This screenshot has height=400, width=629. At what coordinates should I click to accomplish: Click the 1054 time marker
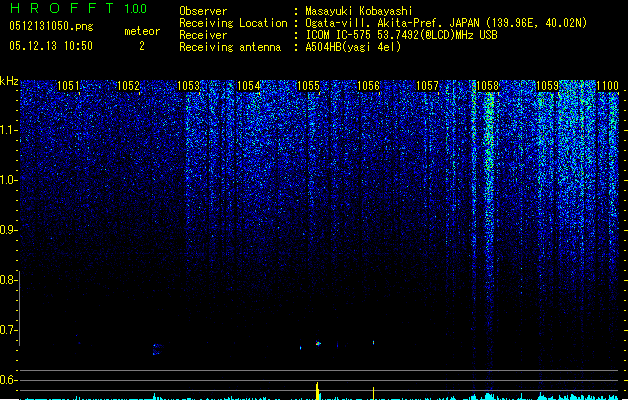point(248,86)
